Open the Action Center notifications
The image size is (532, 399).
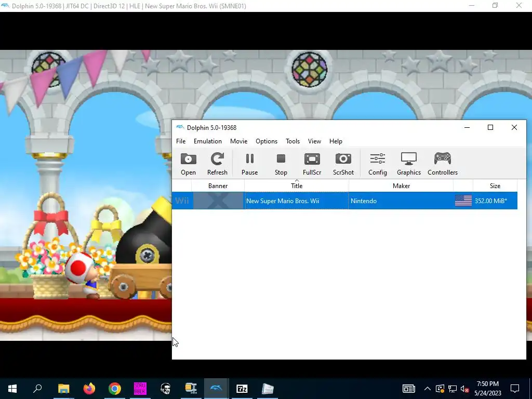pyautogui.click(x=515, y=389)
